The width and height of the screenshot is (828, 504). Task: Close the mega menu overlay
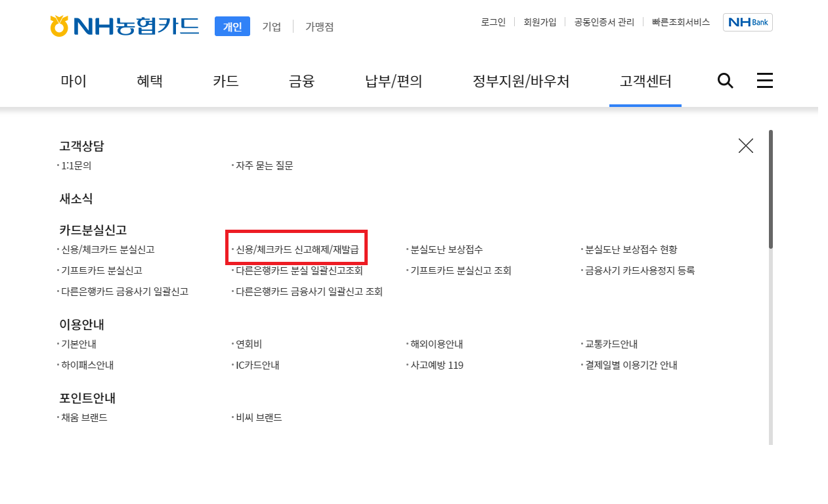coord(745,146)
